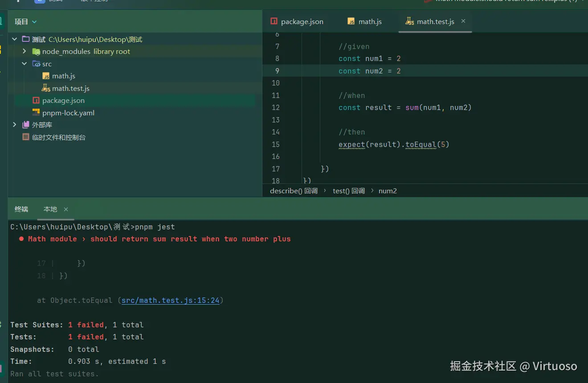
Task: Open math.test.js in the project tree
Action: (x=70, y=88)
